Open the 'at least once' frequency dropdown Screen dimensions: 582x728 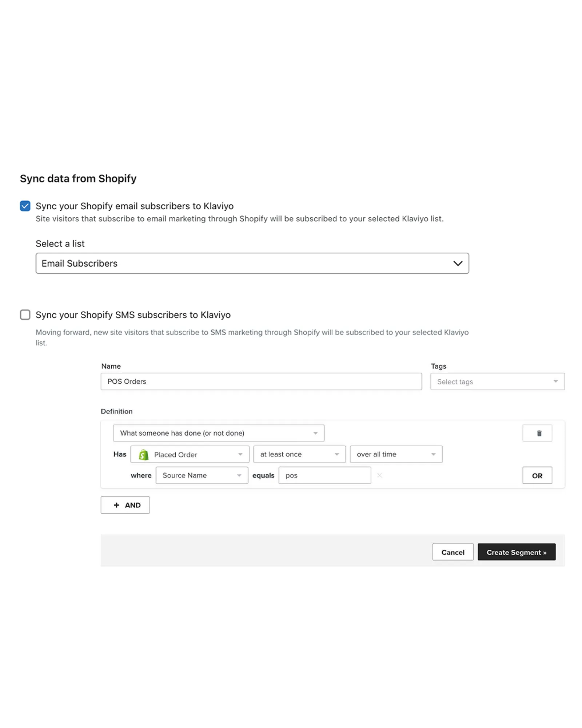point(299,454)
